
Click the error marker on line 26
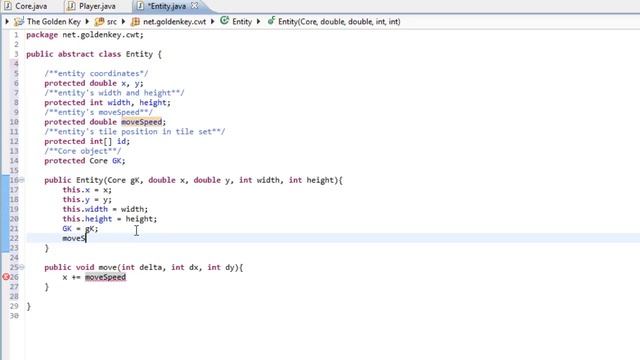6,277
